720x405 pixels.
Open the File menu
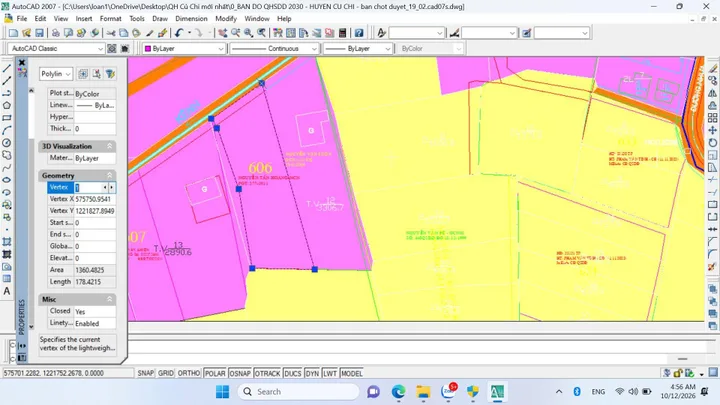pos(22,19)
